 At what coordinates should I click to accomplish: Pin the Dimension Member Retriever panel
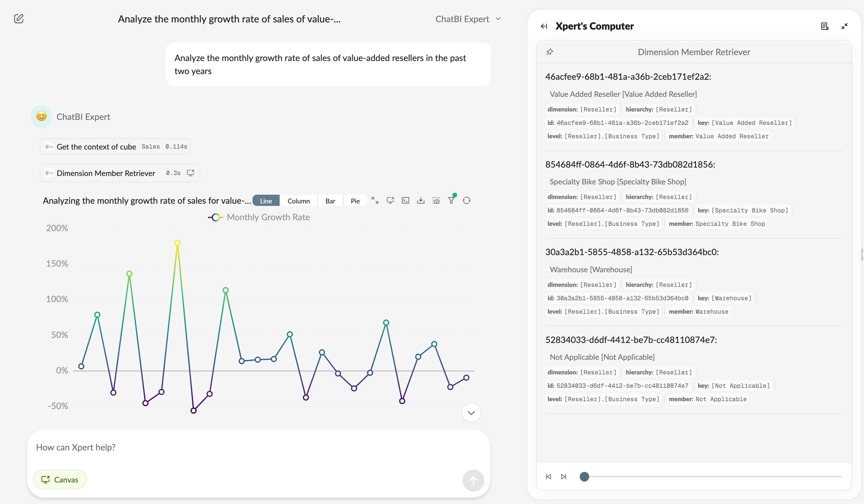coord(550,52)
